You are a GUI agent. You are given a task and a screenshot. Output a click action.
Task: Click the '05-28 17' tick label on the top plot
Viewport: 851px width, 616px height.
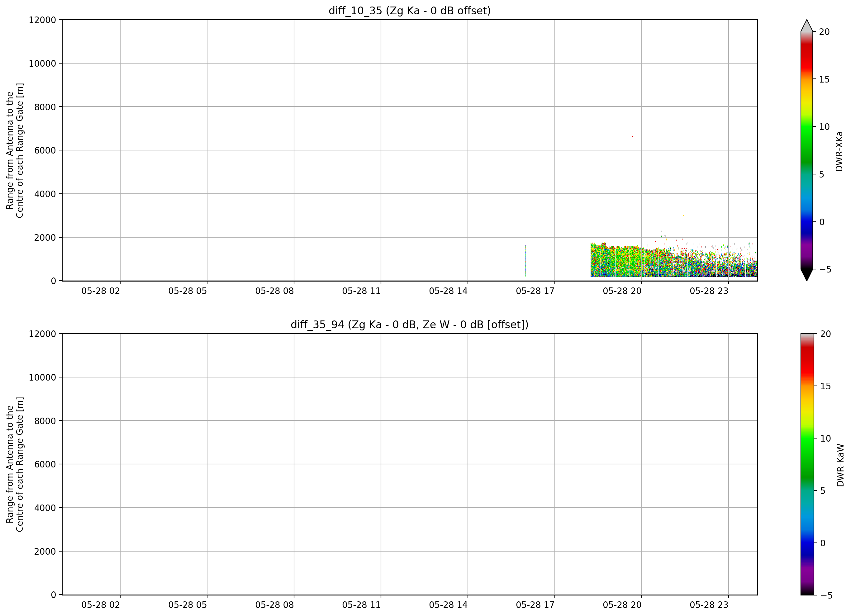(x=535, y=291)
